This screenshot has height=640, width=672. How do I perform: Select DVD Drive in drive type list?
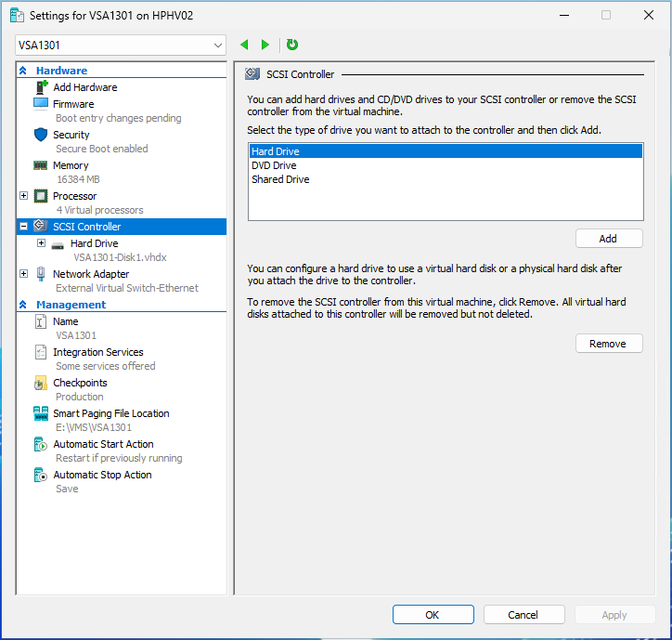point(274,165)
